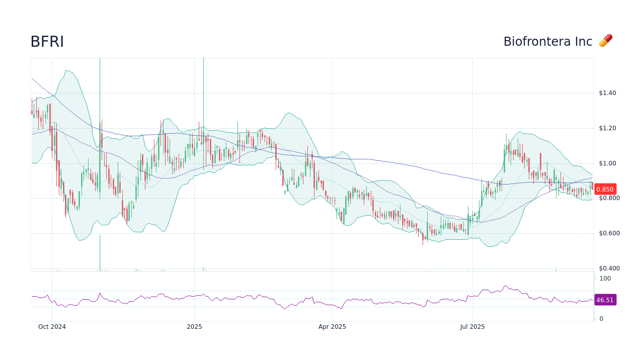Switch to the Oct 2024 date marker

click(52, 327)
